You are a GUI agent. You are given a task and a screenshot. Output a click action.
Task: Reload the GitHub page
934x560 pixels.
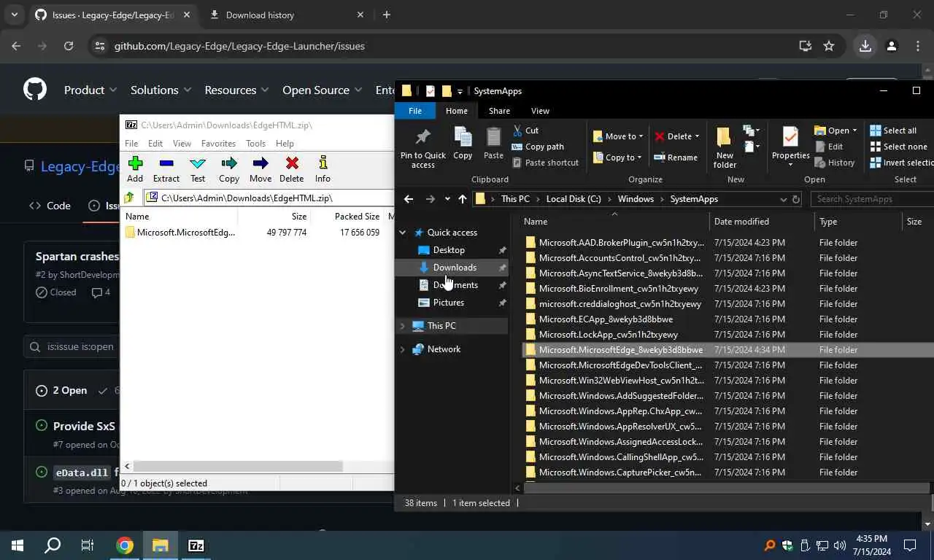(69, 46)
